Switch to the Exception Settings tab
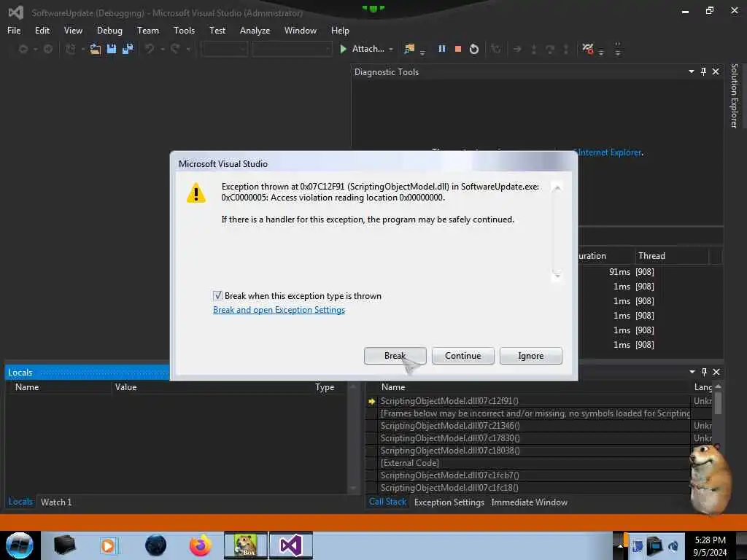747x560 pixels. point(449,502)
